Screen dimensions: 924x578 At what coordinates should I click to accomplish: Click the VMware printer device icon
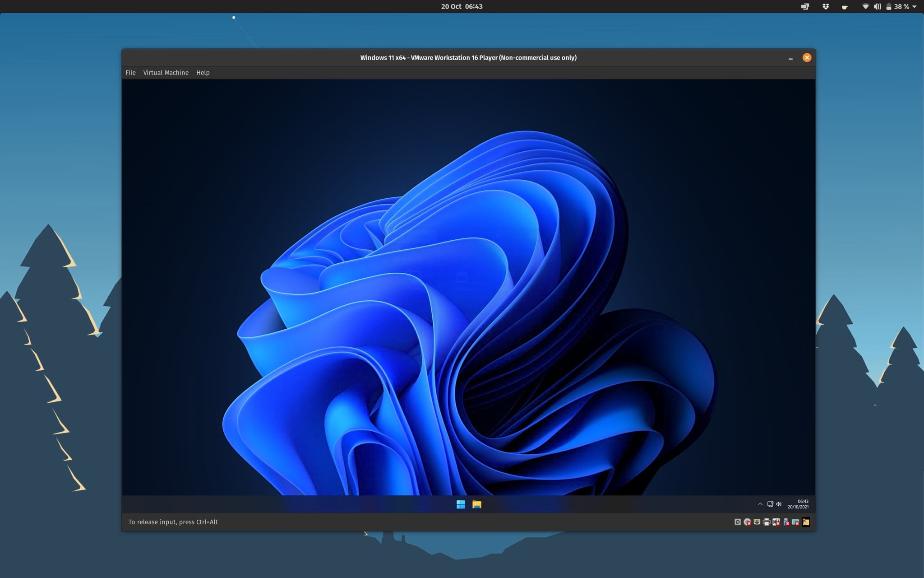tap(767, 522)
